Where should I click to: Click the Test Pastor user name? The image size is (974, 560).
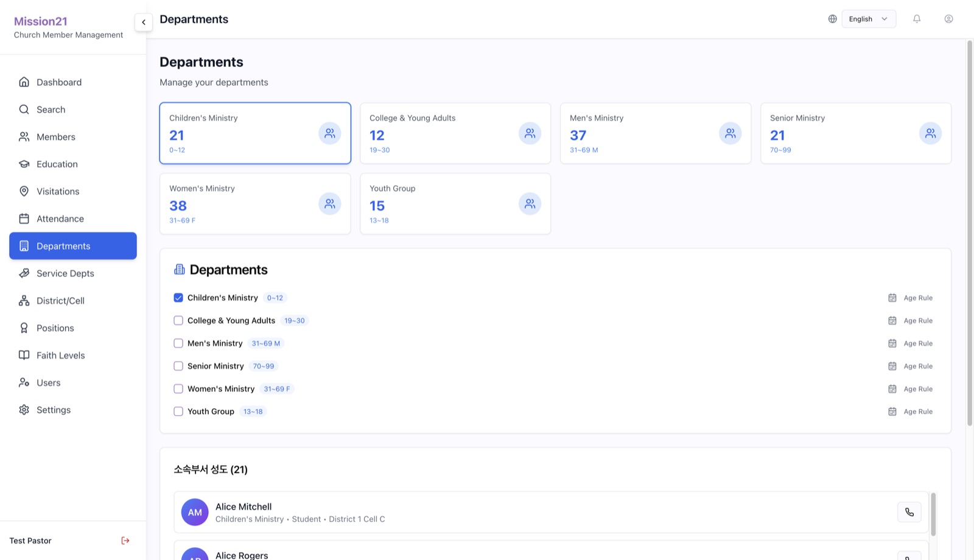pyautogui.click(x=30, y=541)
